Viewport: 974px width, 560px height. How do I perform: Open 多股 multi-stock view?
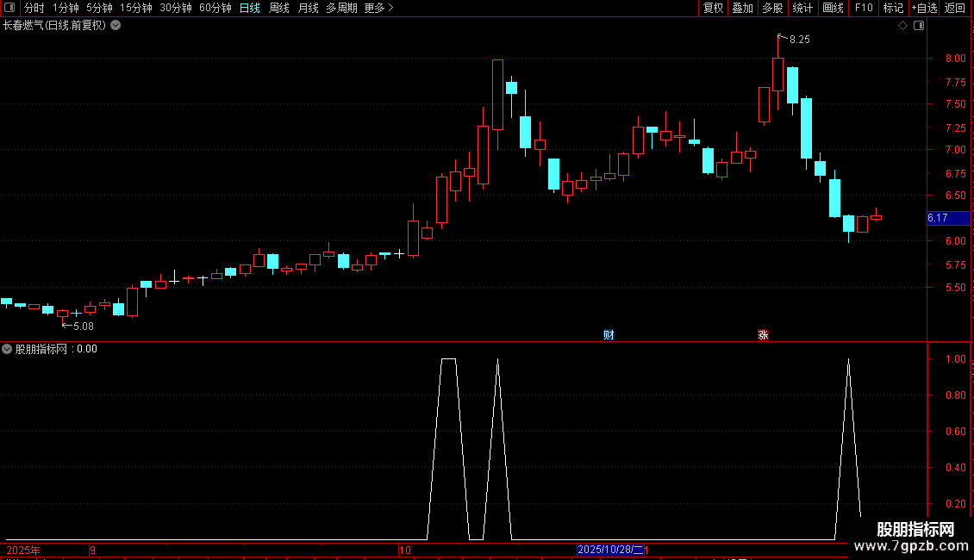pos(772,8)
